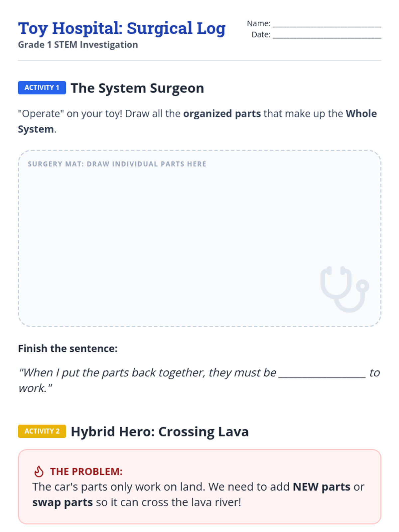Click the Grade 1 STEM Investigation subtitle
Viewport: 399px width, 532px height.
pos(78,45)
